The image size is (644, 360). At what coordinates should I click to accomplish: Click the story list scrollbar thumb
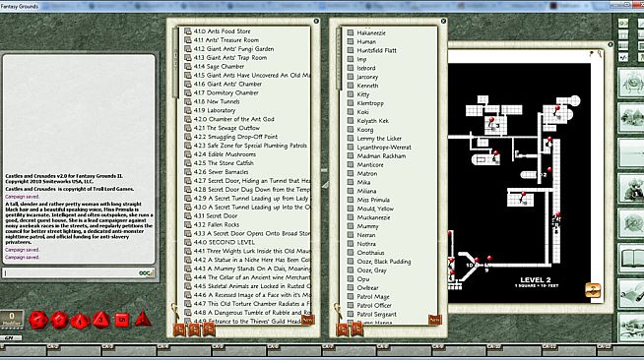click(176, 62)
